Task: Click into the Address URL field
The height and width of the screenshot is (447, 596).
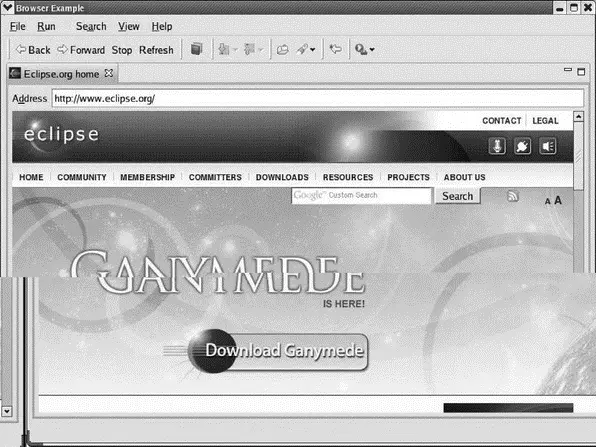Action: point(318,98)
